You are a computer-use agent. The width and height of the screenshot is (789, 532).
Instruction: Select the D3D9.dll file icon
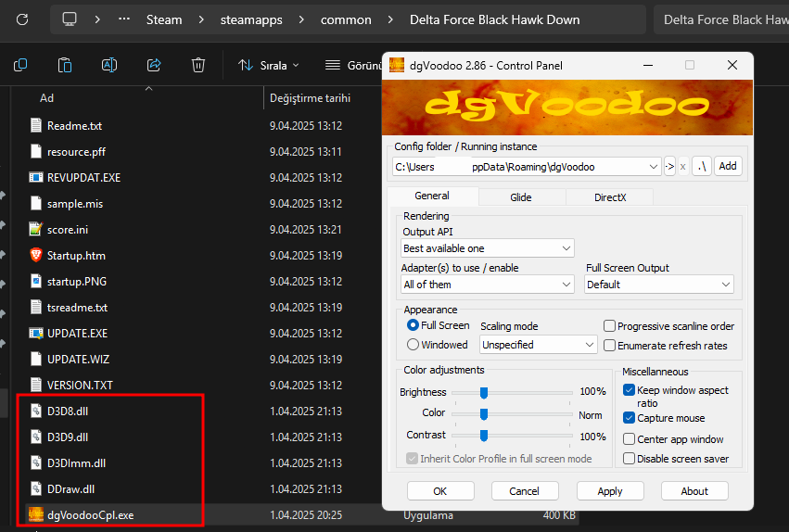pos(36,437)
